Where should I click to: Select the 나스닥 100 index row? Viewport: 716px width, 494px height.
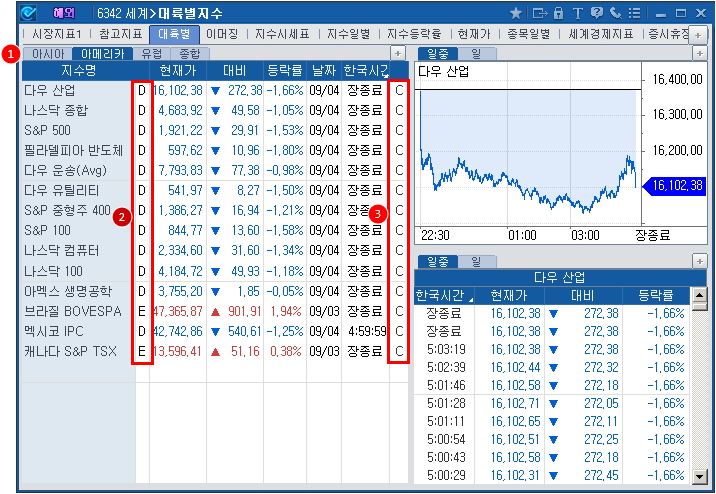pos(215,271)
